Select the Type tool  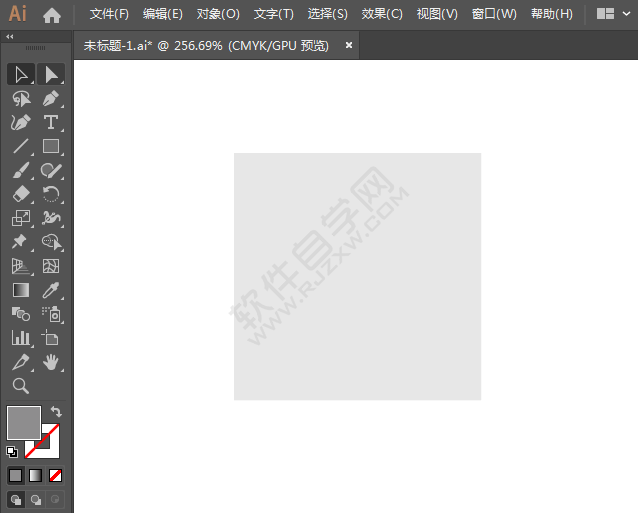(51, 122)
